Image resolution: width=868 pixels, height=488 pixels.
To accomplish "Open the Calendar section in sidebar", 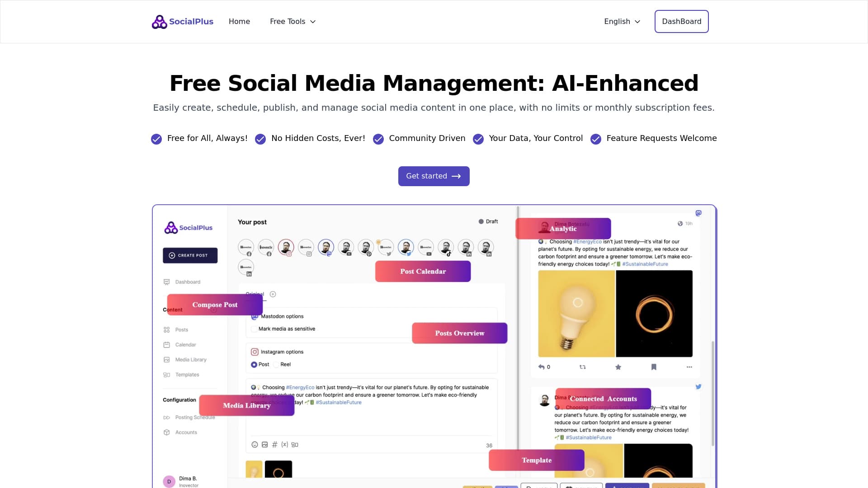I will click(x=185, y=344).
